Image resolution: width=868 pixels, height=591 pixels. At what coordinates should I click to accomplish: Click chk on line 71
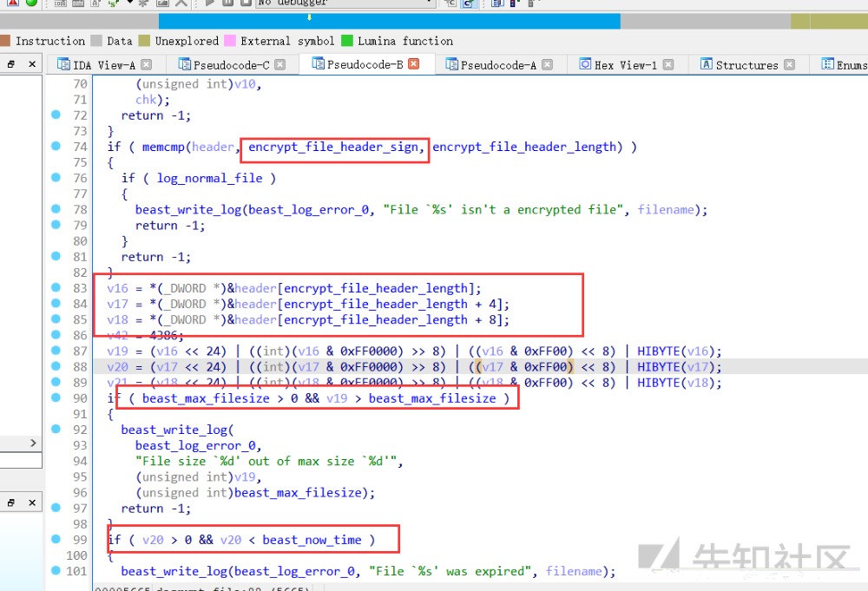click(x=146, y=100)
